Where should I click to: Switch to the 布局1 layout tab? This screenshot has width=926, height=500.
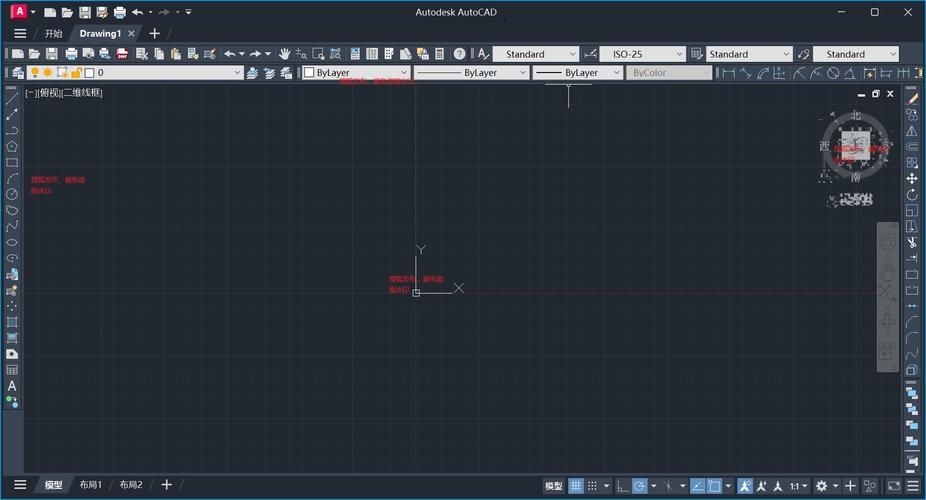coord(91,485)
